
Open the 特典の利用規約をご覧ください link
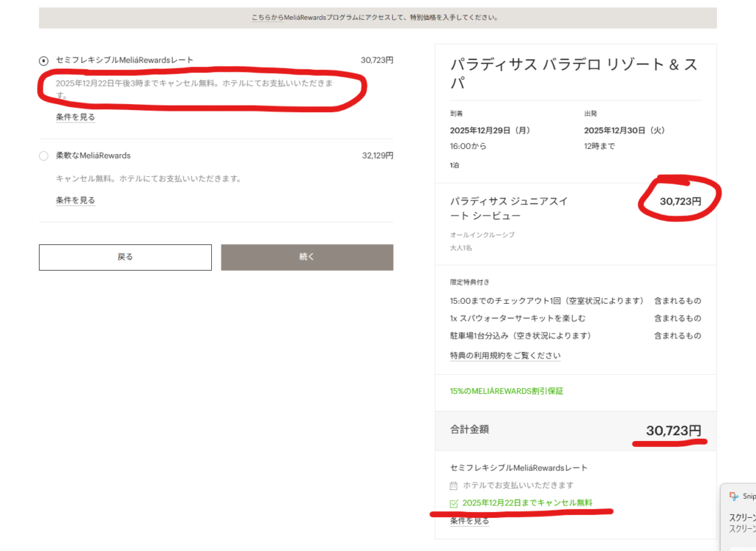point(505,356)
